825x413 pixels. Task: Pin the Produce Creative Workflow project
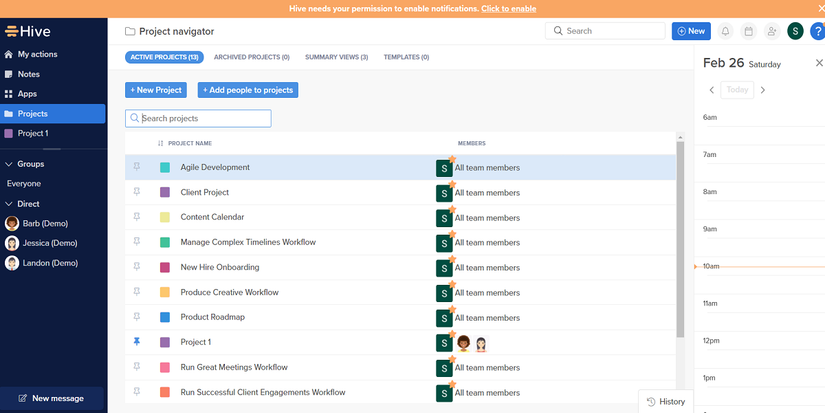(137, 292)
